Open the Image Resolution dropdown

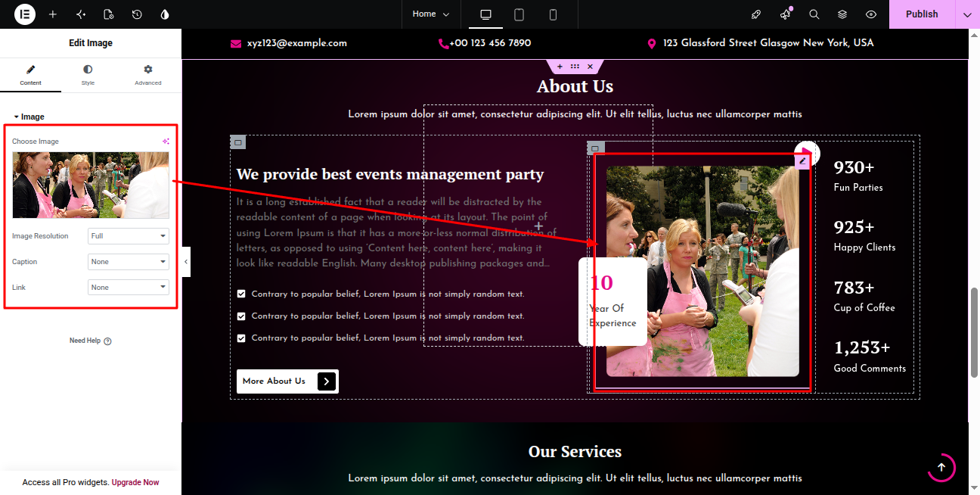click(128, 236)
